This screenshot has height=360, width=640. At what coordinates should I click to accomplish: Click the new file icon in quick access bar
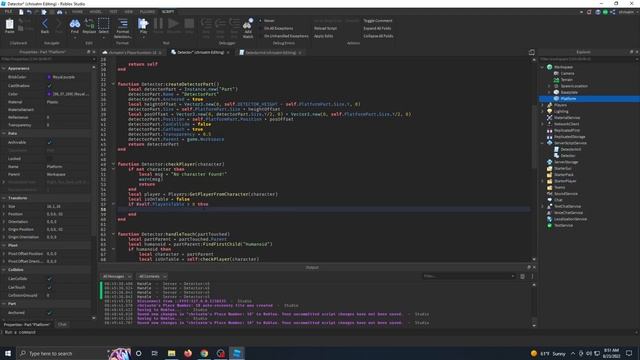point(21,12)
